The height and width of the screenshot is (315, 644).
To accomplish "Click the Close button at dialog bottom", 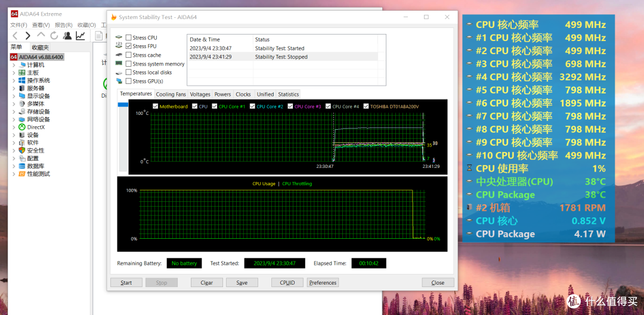I will 438,283.
